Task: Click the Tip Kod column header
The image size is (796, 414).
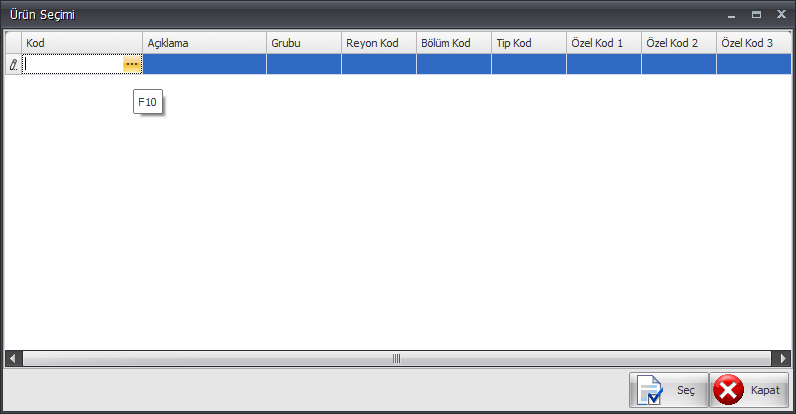Action: coord(528,43)
